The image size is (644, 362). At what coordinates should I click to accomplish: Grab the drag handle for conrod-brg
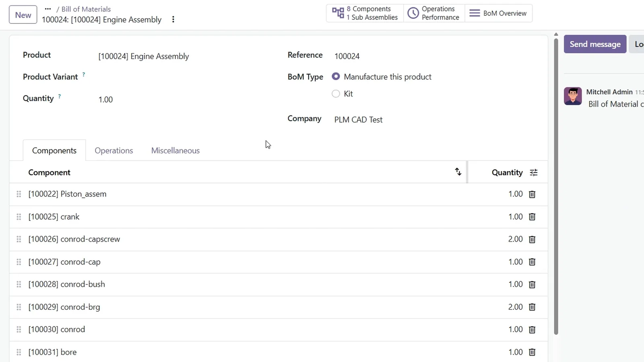click(x=19, y=307)
